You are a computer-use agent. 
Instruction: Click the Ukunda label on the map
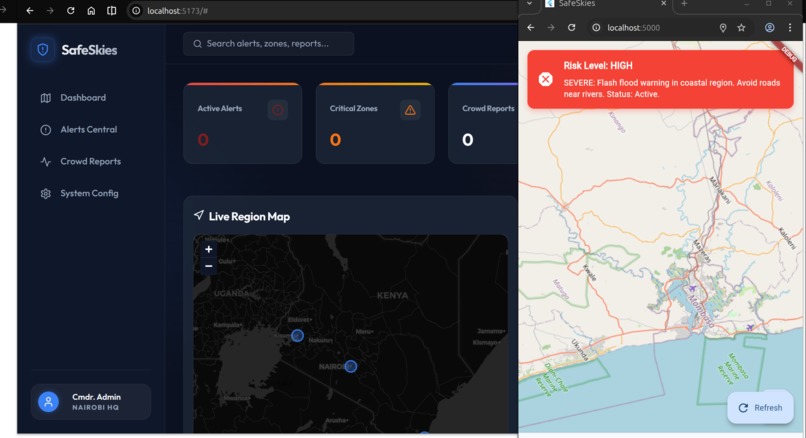580,350
